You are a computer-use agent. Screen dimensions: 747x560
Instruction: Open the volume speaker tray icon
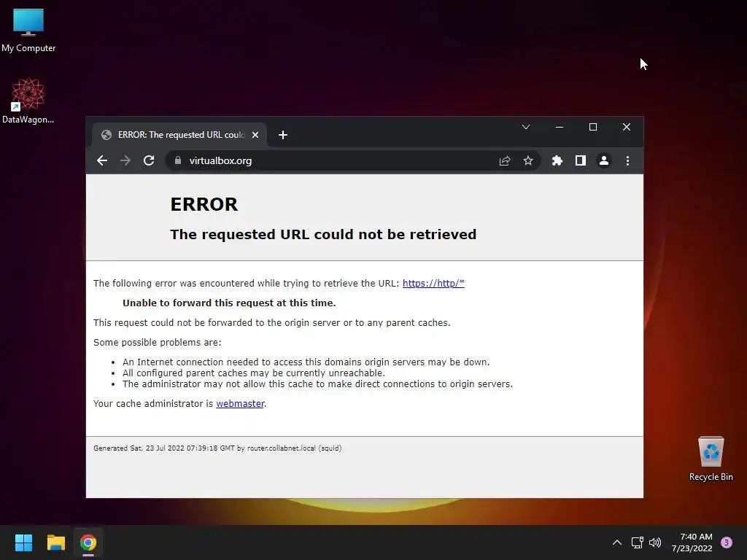[655, 542]
